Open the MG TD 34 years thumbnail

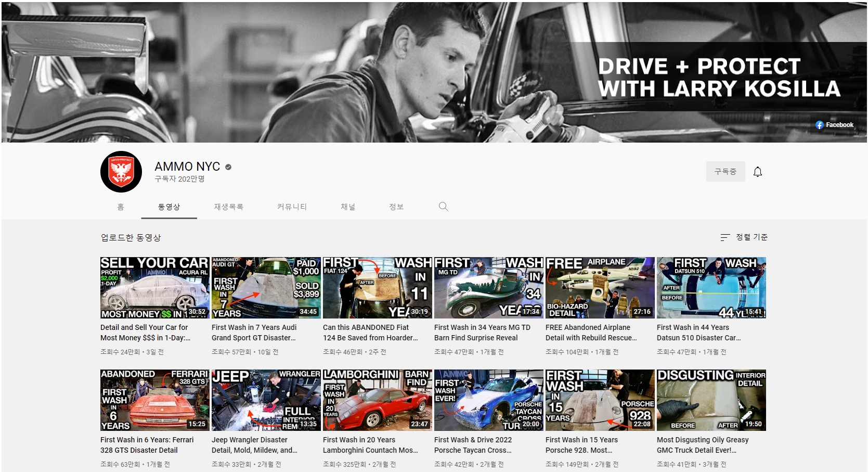pyautogui.click(x=488, y=288)
